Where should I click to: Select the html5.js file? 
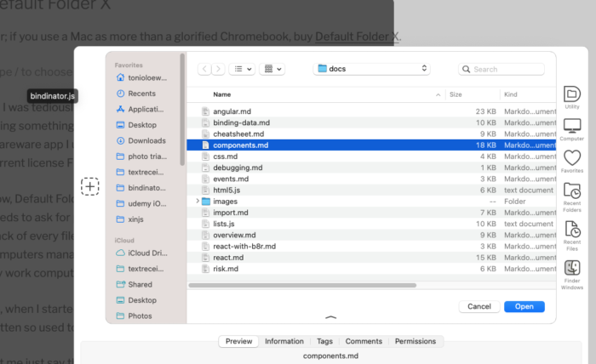(371, 191)
